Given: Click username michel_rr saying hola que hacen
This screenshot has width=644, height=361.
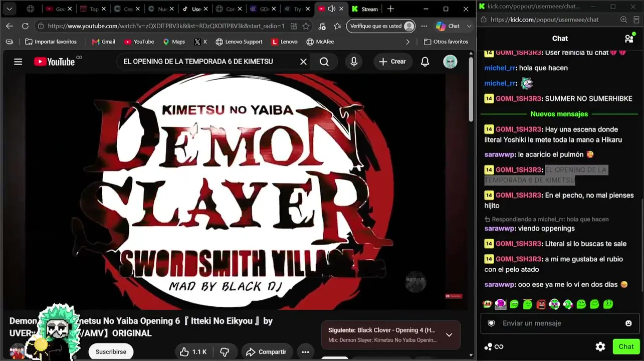Looking at the screenshot, I should pyautogui.click(x=500, y=68).
